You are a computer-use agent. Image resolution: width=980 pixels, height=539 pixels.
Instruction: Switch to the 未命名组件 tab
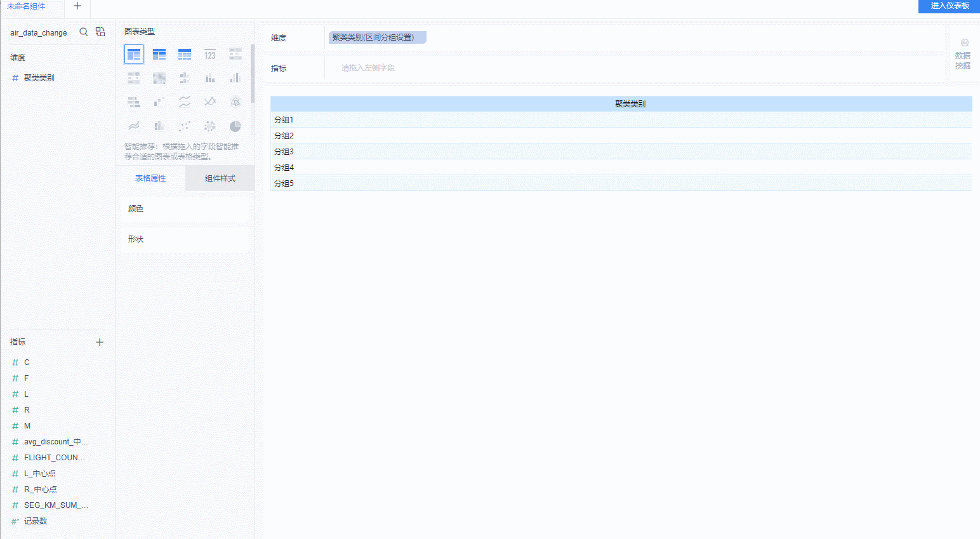27,6
